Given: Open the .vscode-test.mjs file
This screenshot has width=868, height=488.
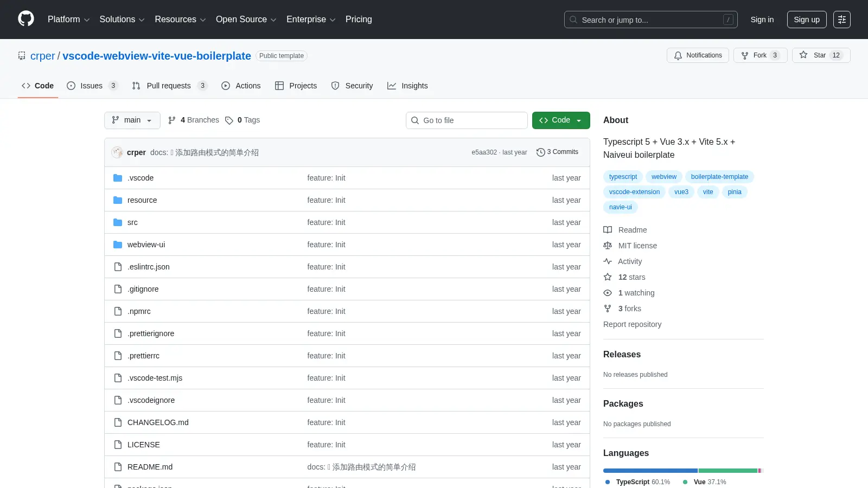Looking at the screenshot, I should [155, 378].
